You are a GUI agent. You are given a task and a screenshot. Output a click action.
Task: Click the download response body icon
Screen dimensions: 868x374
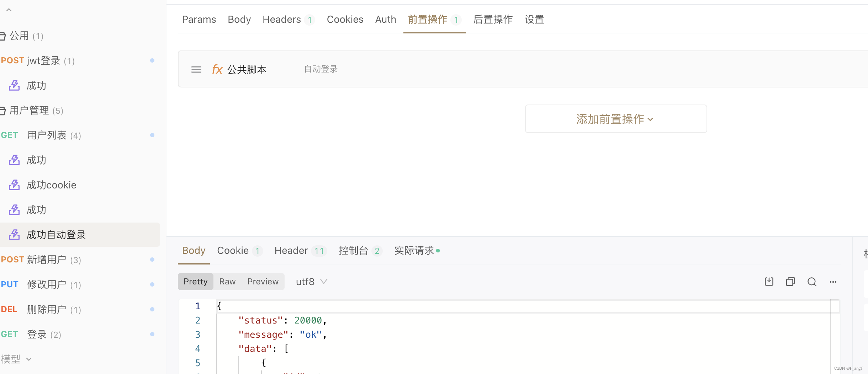[769, 281]
